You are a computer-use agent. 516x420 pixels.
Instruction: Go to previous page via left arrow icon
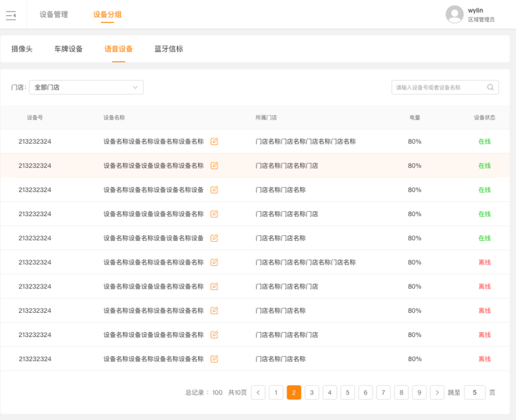click(258, 392)
